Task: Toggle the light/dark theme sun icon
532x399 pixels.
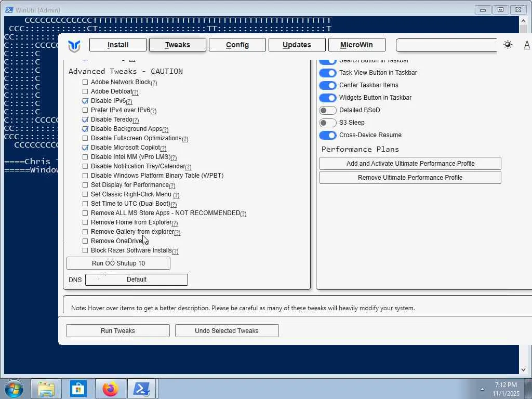Action: coord(508,45)
